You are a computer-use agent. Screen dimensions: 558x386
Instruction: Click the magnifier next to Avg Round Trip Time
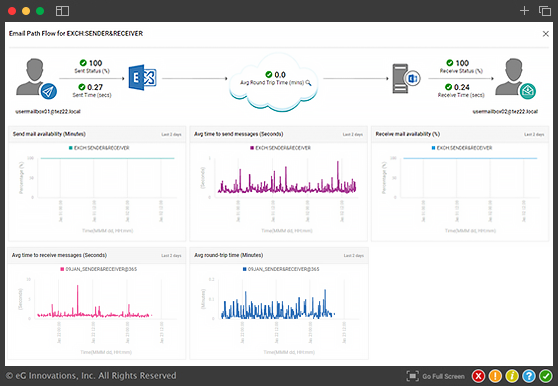tap(308, 83)
